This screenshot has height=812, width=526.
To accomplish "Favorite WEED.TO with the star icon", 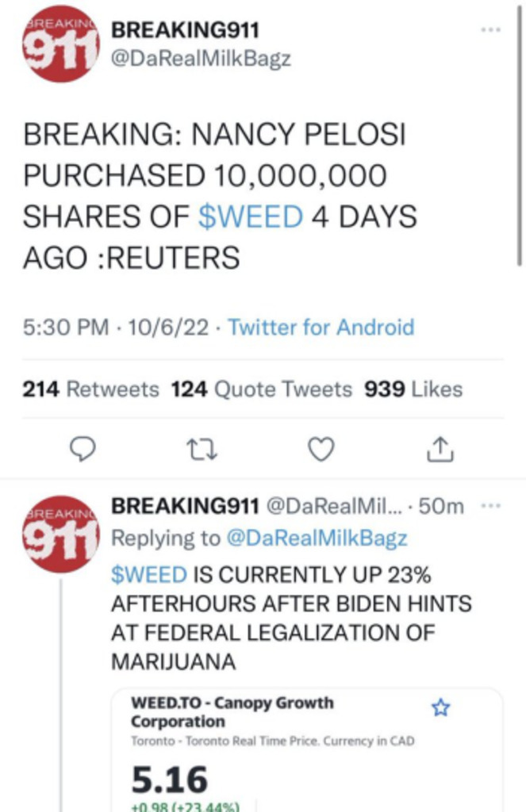I will tap(440, 708).
